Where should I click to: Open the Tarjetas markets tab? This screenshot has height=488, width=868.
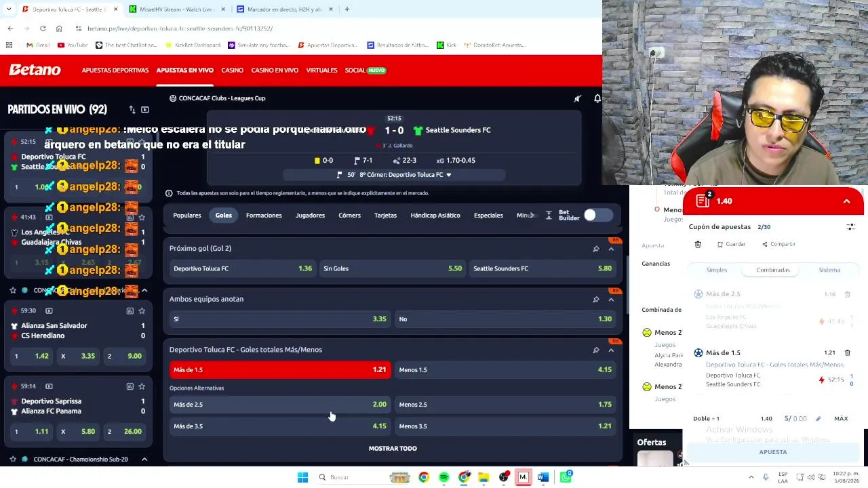[385, 216]
